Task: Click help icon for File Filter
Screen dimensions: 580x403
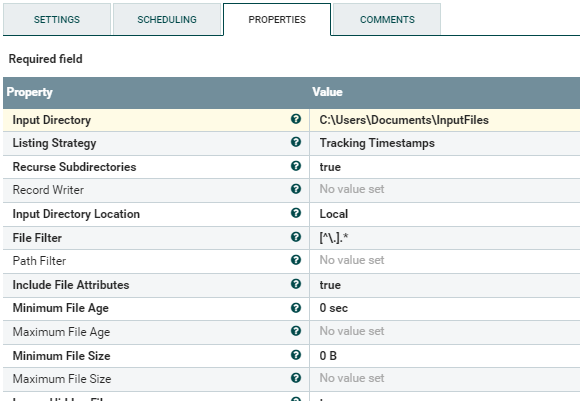Action: [x=296, y=237]
